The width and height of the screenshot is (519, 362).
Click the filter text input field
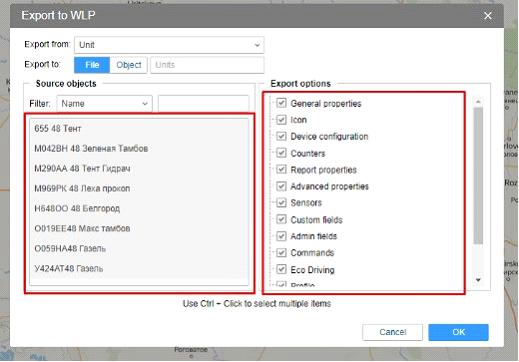click(203, 104)
